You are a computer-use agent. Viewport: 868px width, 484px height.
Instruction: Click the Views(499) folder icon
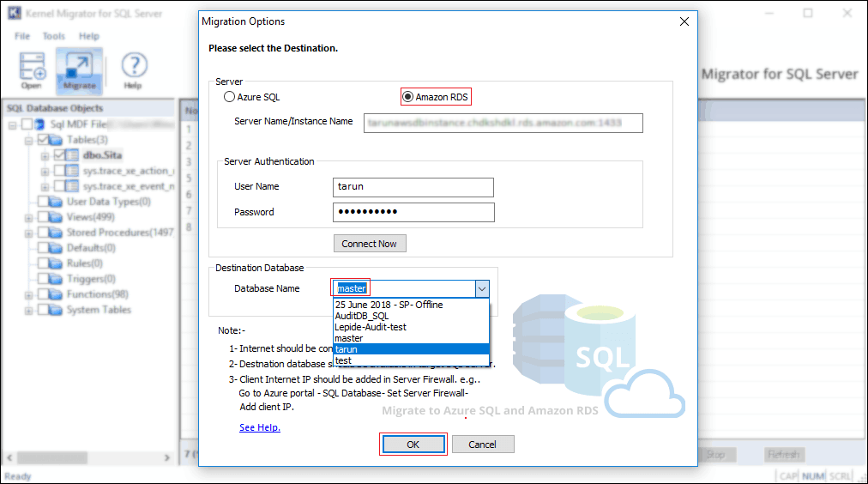coord(56,217)
